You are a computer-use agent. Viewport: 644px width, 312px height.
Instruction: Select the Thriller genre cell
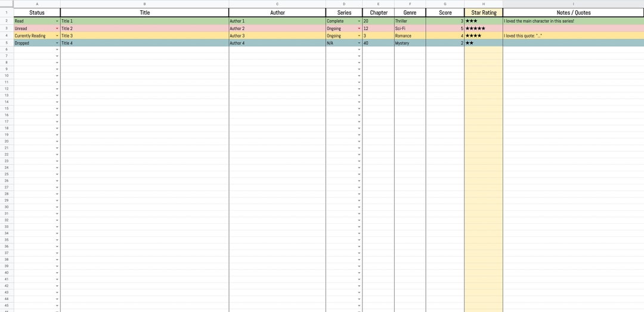pyautogui.click(x=410, y=21)
